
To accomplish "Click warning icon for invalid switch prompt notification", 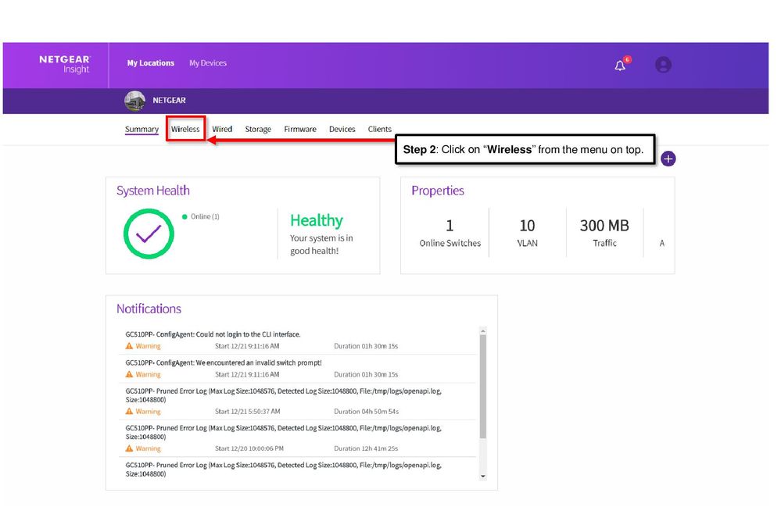I will 129,374.
